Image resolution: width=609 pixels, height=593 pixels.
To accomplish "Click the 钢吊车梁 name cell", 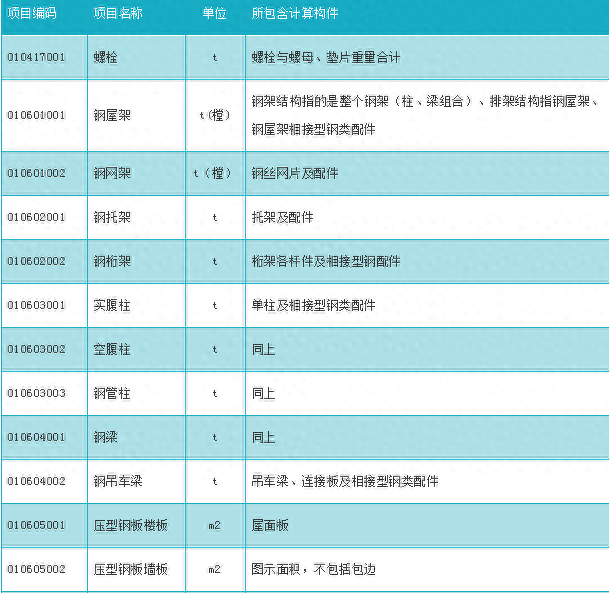I will click(x=118, y=481).
